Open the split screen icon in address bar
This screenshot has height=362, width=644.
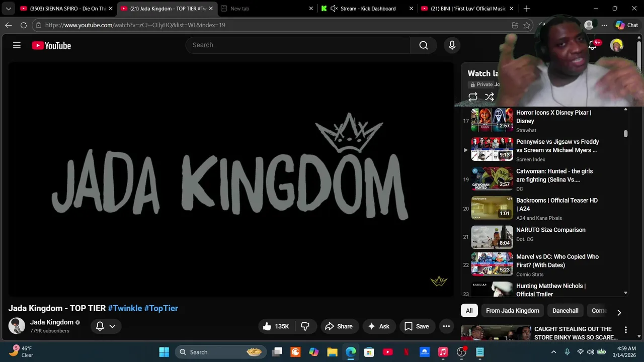pos(515,25)
